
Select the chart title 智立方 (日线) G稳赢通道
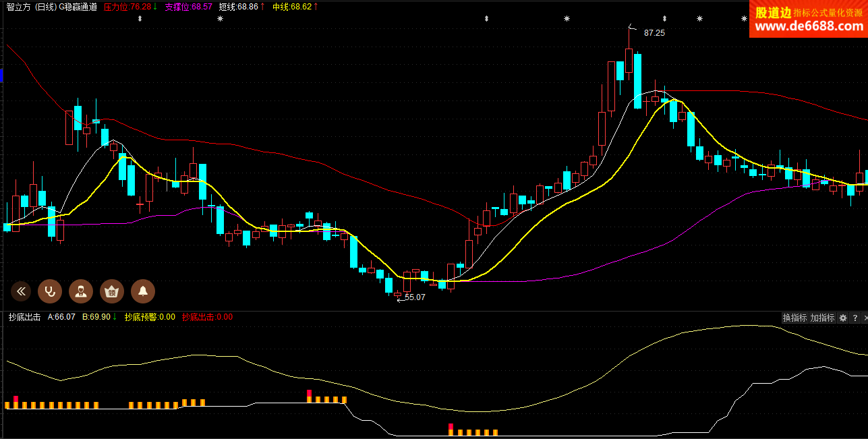click(x=51, y=7)
